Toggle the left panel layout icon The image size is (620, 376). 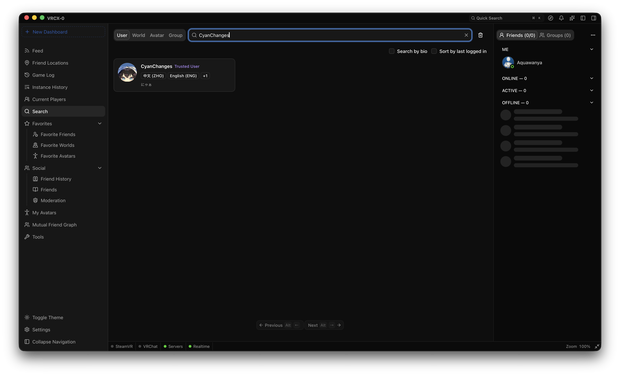(583, 18)
